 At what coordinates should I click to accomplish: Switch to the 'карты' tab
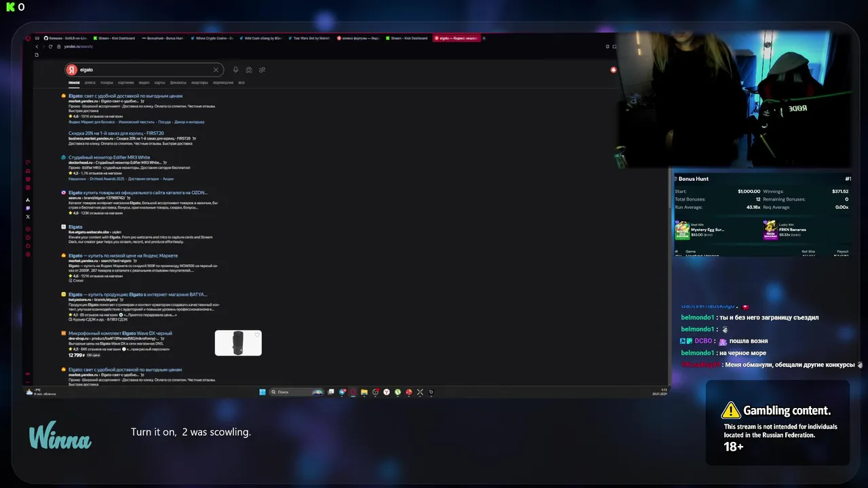[x=159, y=83]
